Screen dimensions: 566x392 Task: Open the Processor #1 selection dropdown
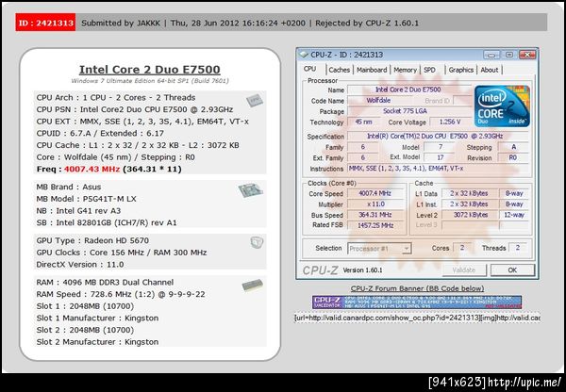click(x=379, y=249)
